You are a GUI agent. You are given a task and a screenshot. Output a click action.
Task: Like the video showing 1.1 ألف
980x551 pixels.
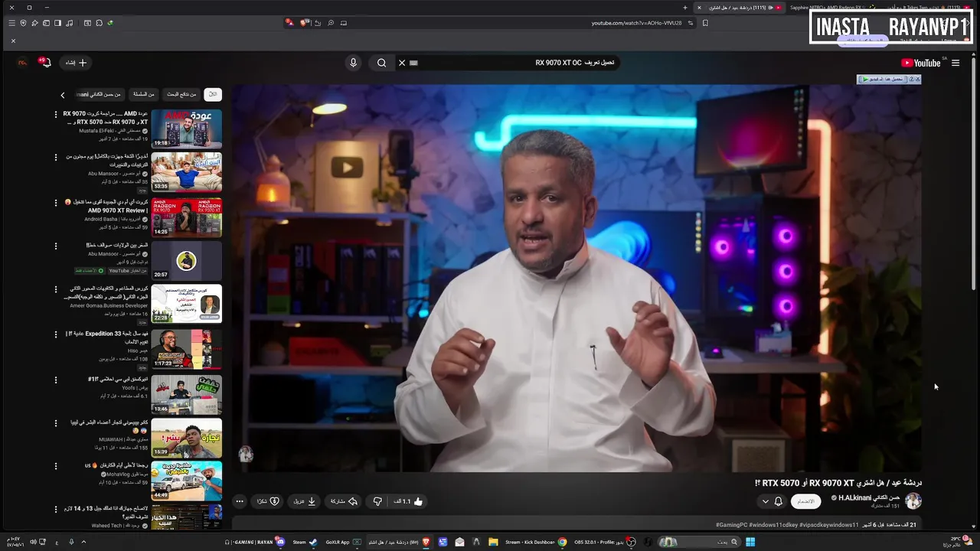click(x=408, y=501)
